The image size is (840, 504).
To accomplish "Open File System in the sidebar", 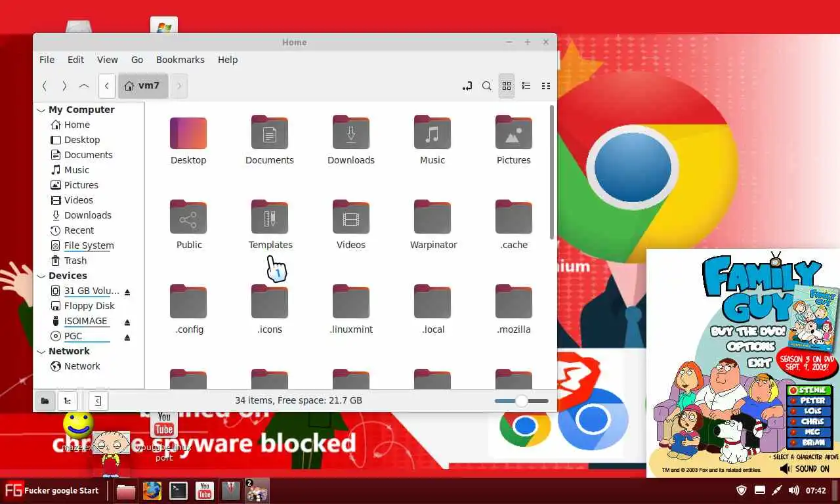I will coord(89,245).
